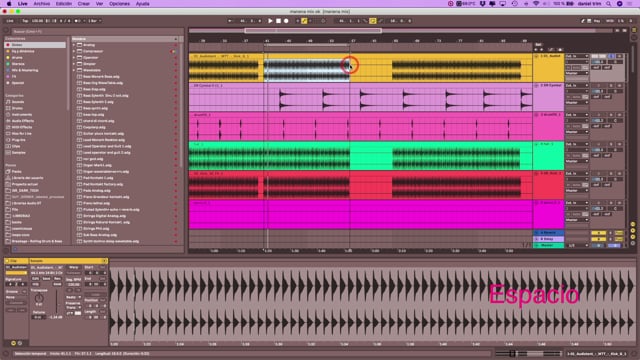Open the Beats warp mode dropdown
640x360 pixels.
(73, 297)
